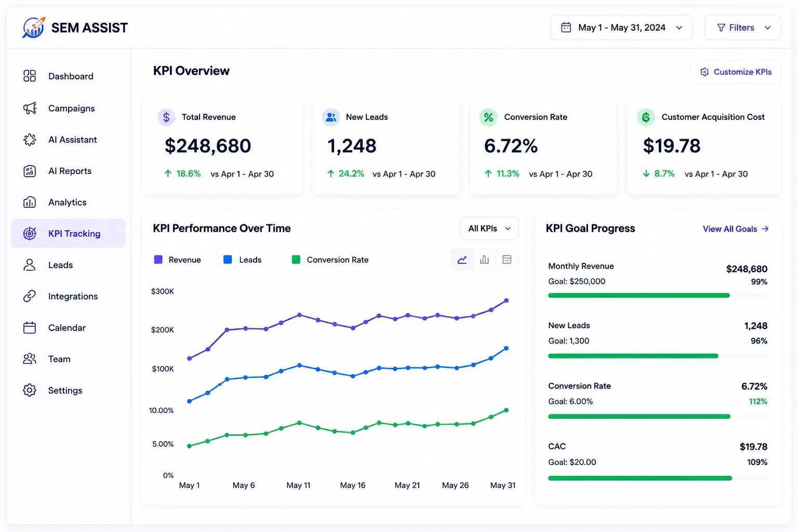Open AI Reports in the sidebar
This screenshot has width=798, height=532.
pos(69,171)
